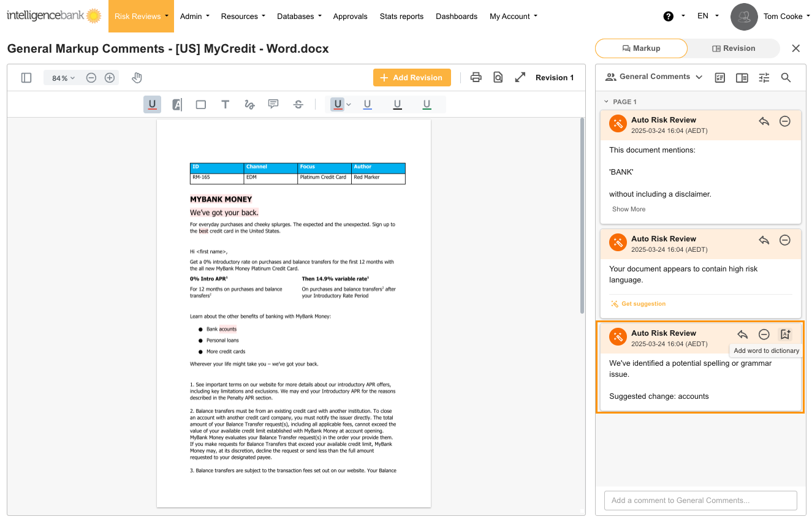812x522 pixels.
Task: Click the highlighted 'MYBANK MONEY' heading
Action: 221,199
